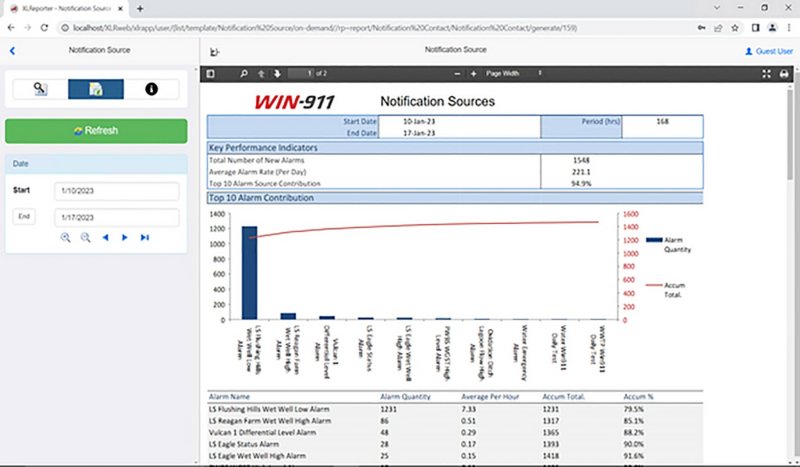Shift date range to previous period
800x467 pixels.
click(x=105, y=237)
